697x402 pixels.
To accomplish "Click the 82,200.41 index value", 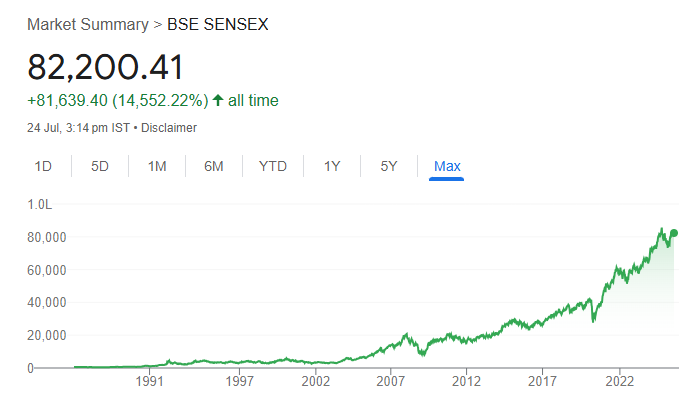I will point(105,67).
